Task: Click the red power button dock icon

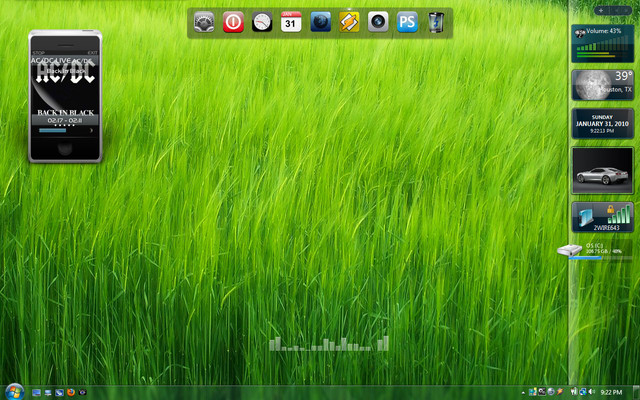Action: (x=233, y=22)
